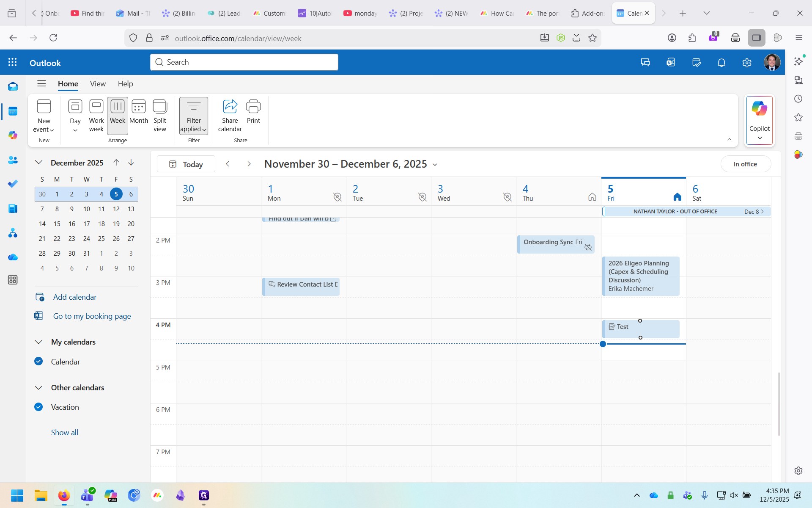The image size is (812, 508).
Task: Open the Help ribbon tab
Action: (125, 84)
